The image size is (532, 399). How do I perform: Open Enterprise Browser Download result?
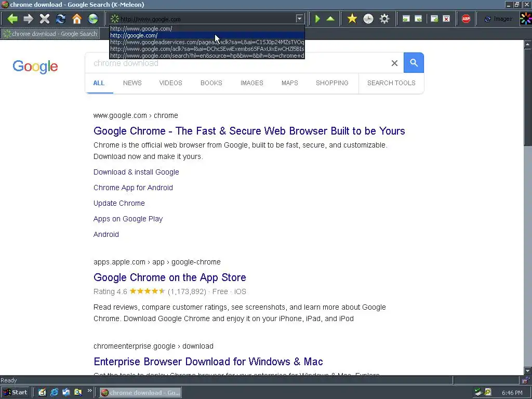click(208, 362)
